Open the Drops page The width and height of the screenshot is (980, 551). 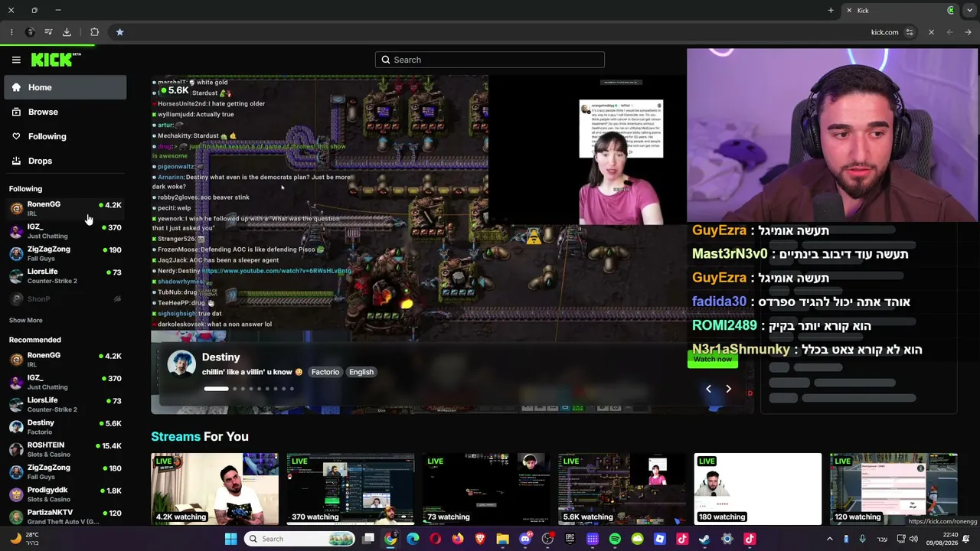click(65, 161)
